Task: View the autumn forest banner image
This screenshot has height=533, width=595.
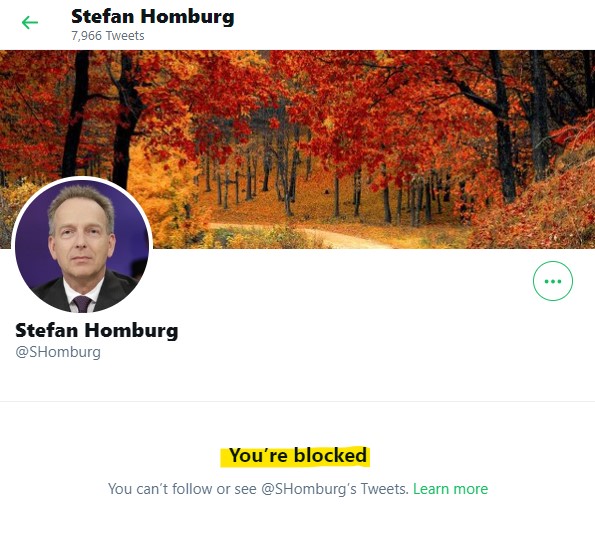Action: click(298, 149)
